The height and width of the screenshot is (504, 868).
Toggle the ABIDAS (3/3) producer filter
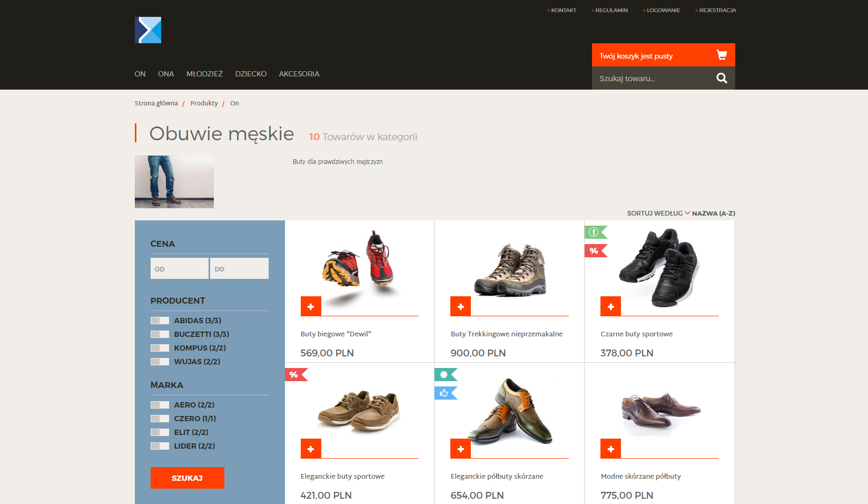[160, 321]
